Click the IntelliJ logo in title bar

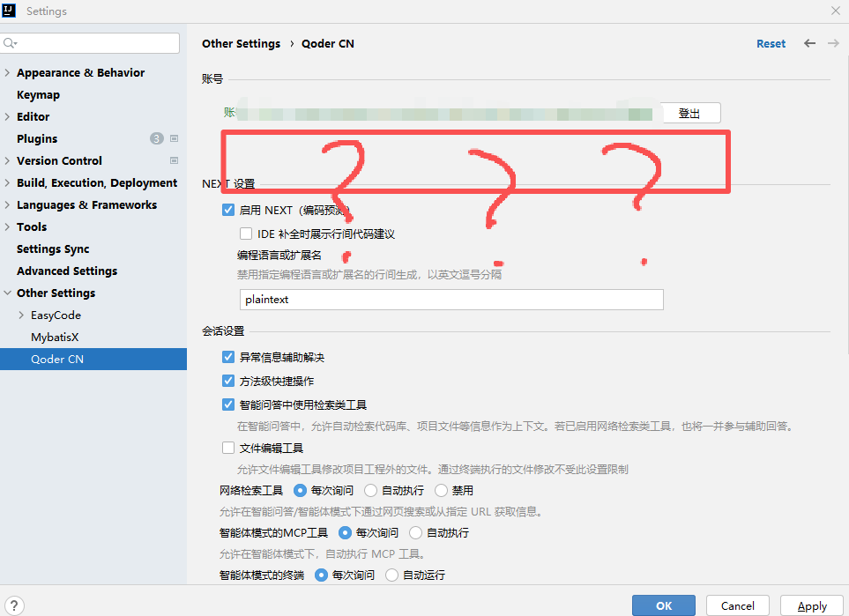pos(9,11)
